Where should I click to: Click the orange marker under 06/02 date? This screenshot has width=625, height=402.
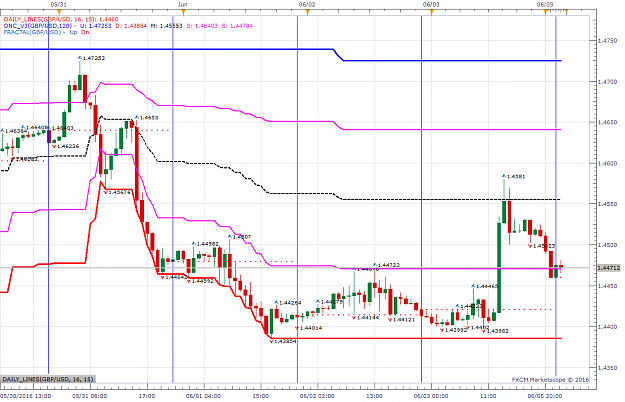click(x=307, y=12)
